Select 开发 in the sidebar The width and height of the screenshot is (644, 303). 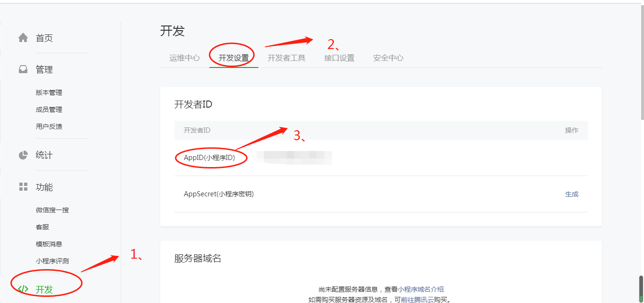click(44, 289)
